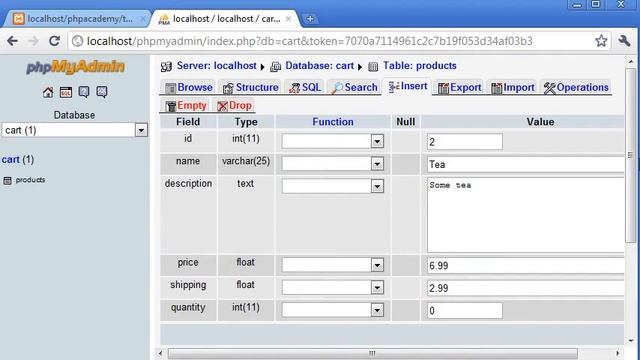The height and width of the screenshot is (360, 640).
Task: Open the Structure tab
Action: (251, 87)
